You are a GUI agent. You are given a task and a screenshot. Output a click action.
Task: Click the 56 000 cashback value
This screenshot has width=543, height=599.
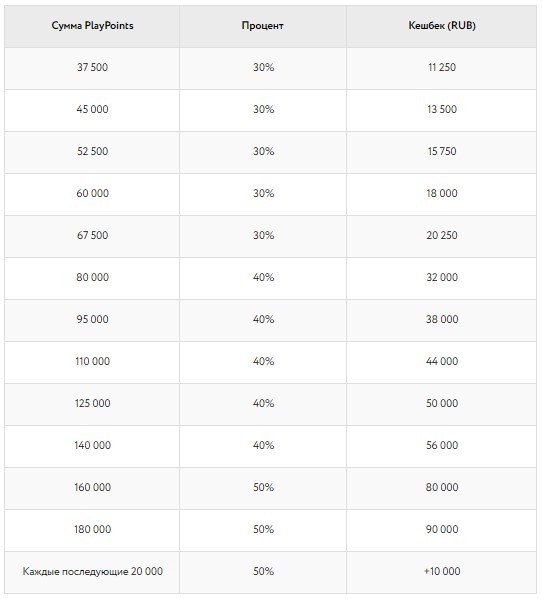[442, 445]
